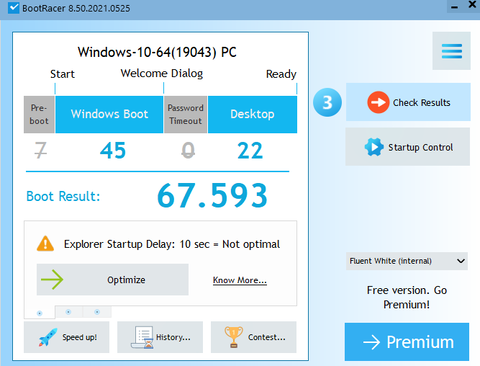The height and width of the screenshot is (366, 480).
Task: Click the rocket icon on Speed up!
Action: (x=47, y=337)
